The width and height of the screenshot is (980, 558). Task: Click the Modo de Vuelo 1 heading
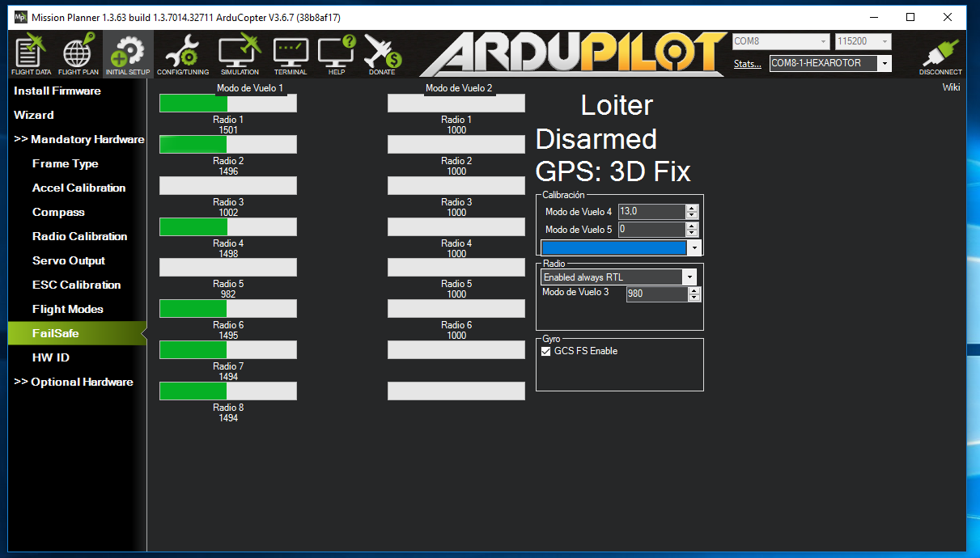tap(250, 88)
